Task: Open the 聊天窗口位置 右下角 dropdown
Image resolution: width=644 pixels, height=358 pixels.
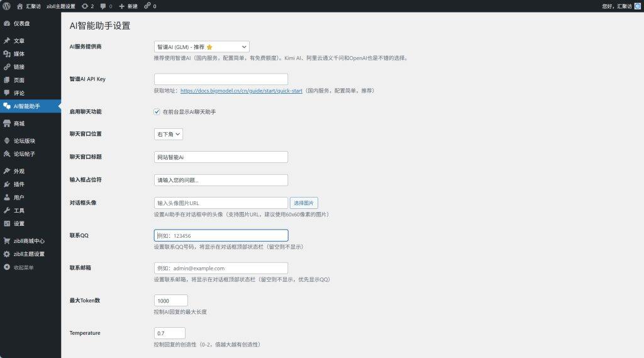Action: click(169, 134)
